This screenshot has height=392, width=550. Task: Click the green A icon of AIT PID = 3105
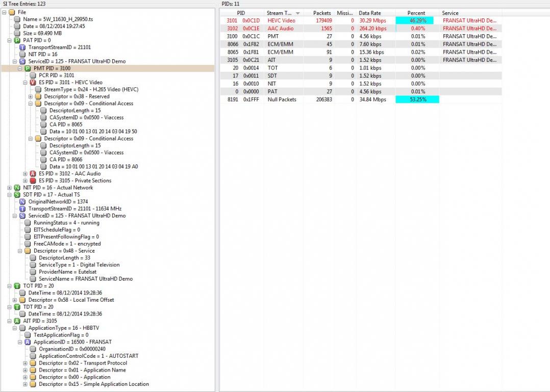point(17,321)
